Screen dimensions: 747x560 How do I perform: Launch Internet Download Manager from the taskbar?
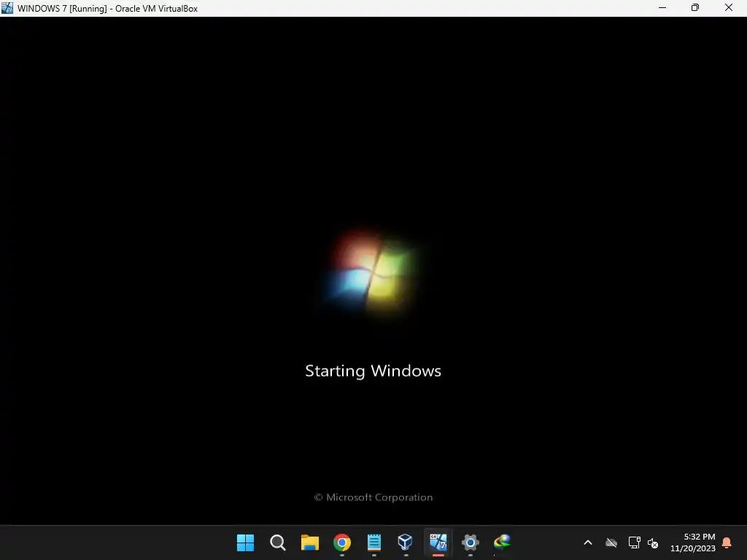coord(502,542)
